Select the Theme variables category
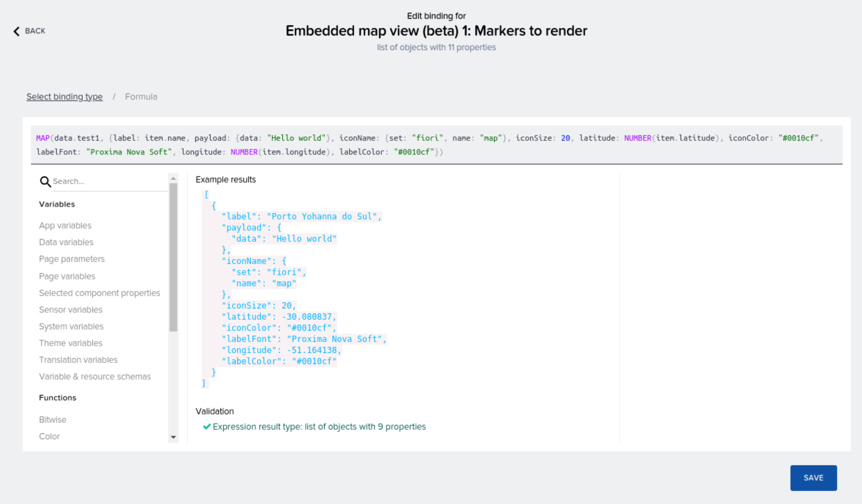This screenshot has width=862, height=504. tap(71, 342)
